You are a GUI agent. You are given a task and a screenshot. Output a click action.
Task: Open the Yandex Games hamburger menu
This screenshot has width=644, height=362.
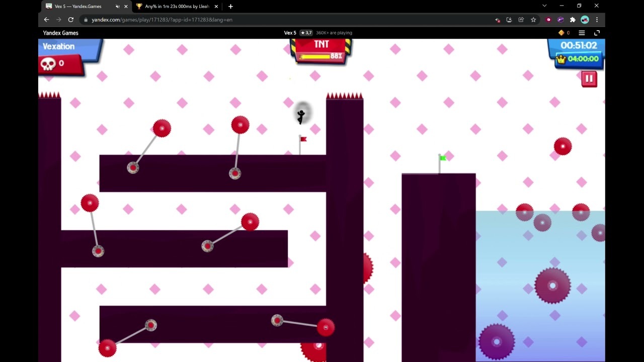pos(582,33)
